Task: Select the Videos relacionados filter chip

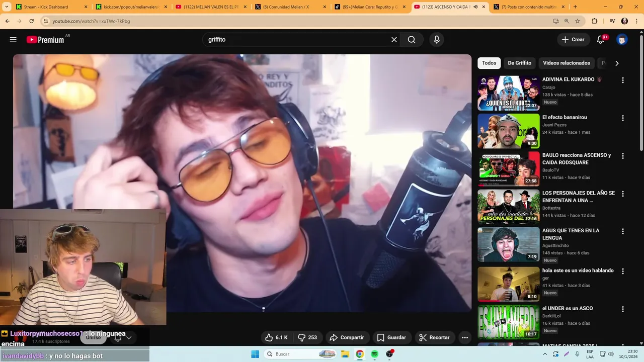Action: tap(567, 63)
